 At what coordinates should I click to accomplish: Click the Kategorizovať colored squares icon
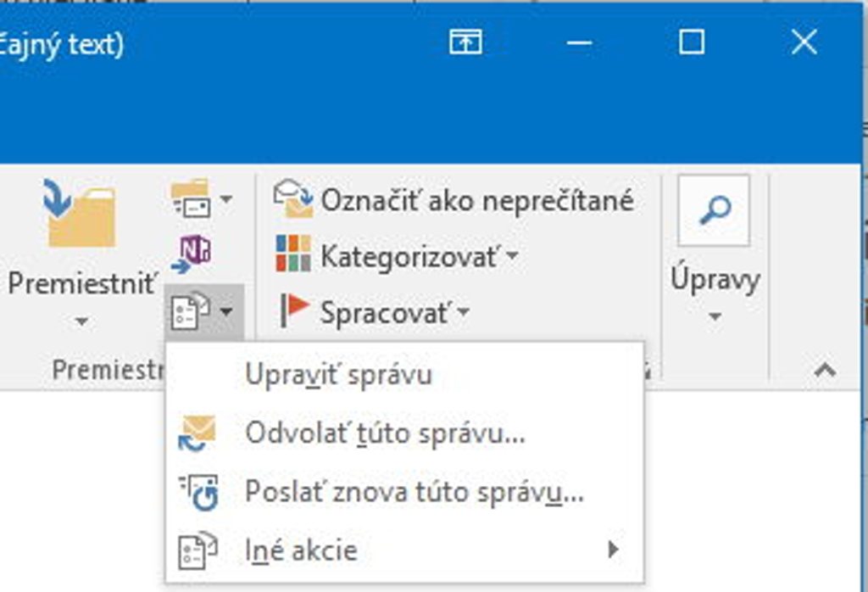tap(293, 254)
